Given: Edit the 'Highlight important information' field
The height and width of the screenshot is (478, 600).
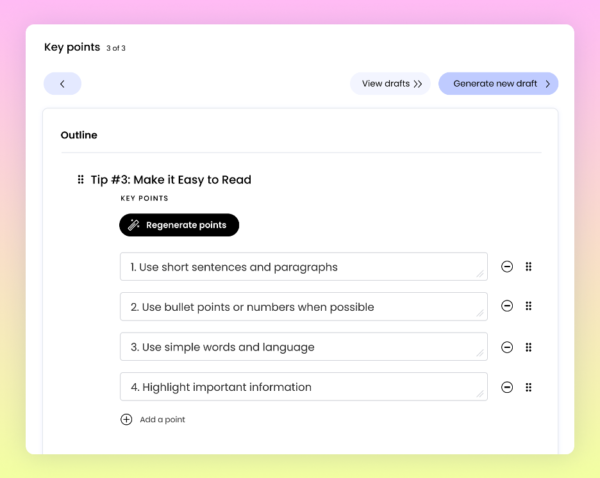Looking at the screenshot, I should [304, 387].
